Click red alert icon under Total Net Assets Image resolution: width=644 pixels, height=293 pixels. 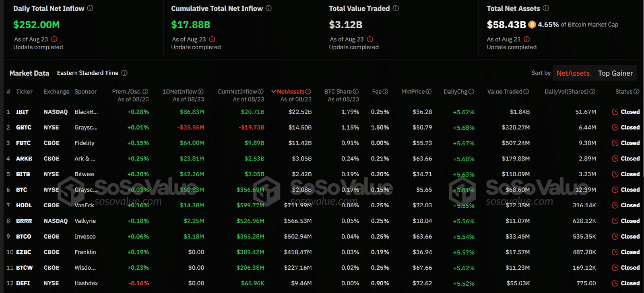tap(527, 39)
